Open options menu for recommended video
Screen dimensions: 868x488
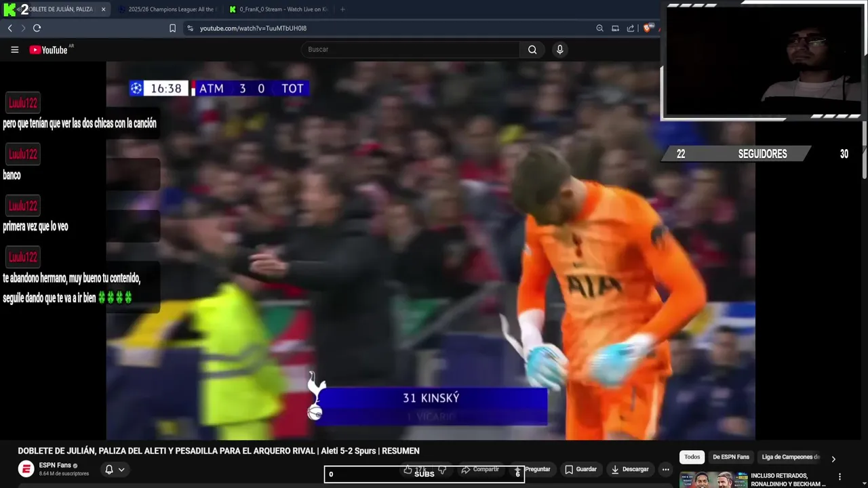click(x=840, y=476)
